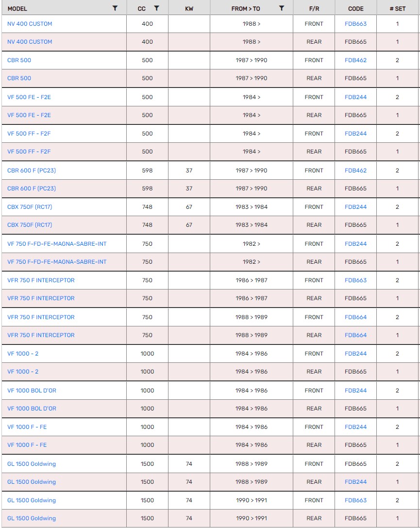The width and height of the screenshot is (420, 528).
Task: Open VFR 750 F INTERCEPTOR 1986 > 1987 FRONT link
Action: point(41,280)
